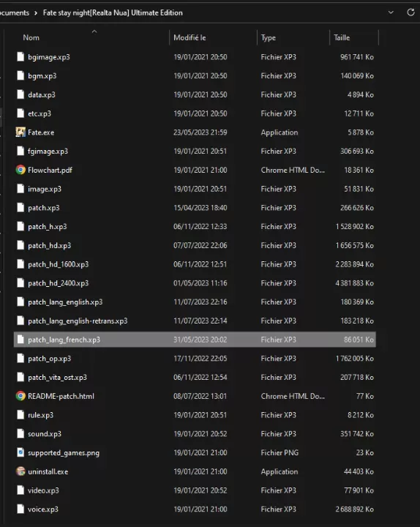This screenshot has height=527, width=420.
Task: Sort files by the Type column header
Action: pos(268,37)
